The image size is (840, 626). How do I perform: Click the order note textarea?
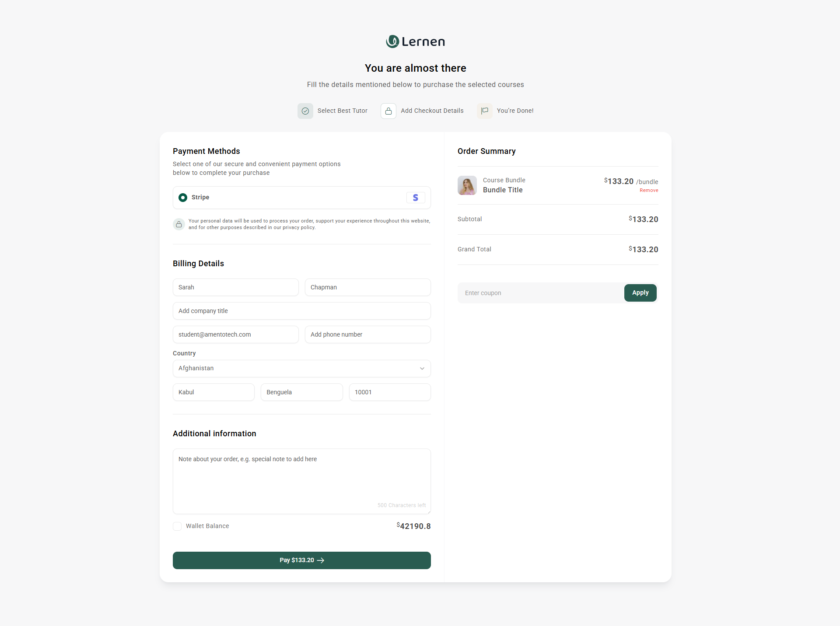tap(302, 481)
